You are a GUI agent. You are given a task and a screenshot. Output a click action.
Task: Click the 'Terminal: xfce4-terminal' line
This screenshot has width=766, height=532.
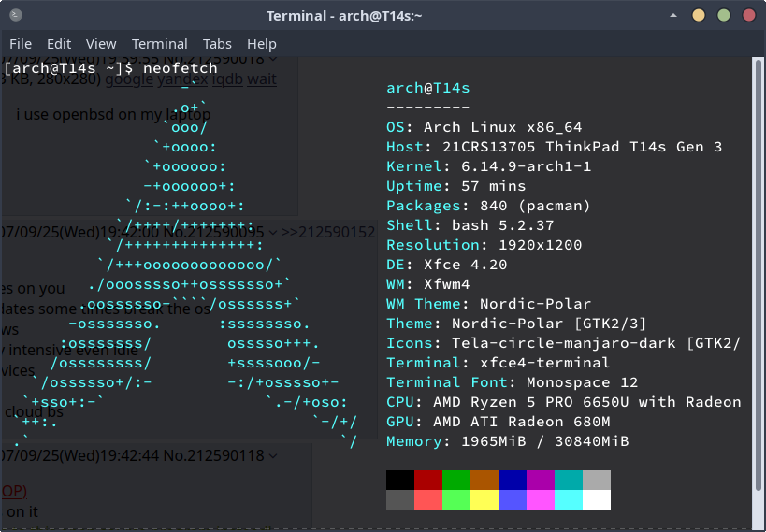click(498, 363)
